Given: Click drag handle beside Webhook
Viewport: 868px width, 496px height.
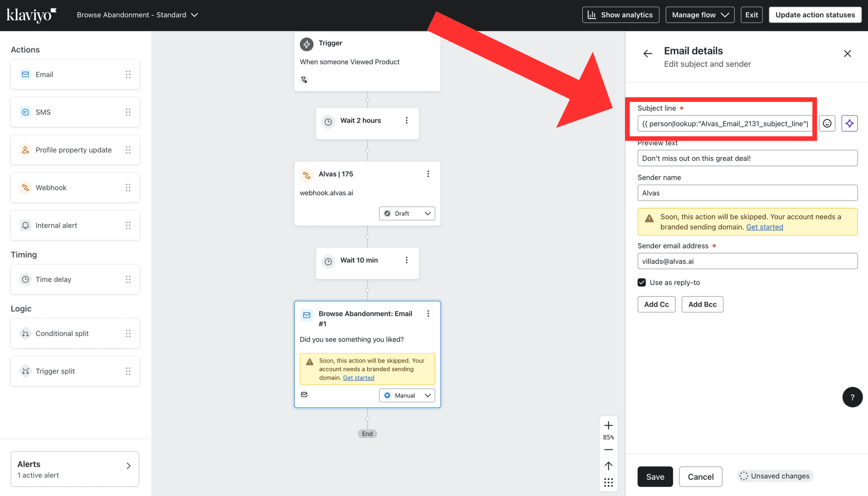Looking at the screenshot, I should coord(128,187).
